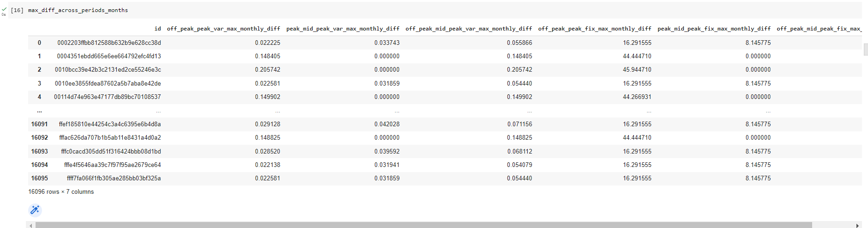Click the '16096 rows × 7 columns' summary text
The image size is (868, 228).
(61, 192)
